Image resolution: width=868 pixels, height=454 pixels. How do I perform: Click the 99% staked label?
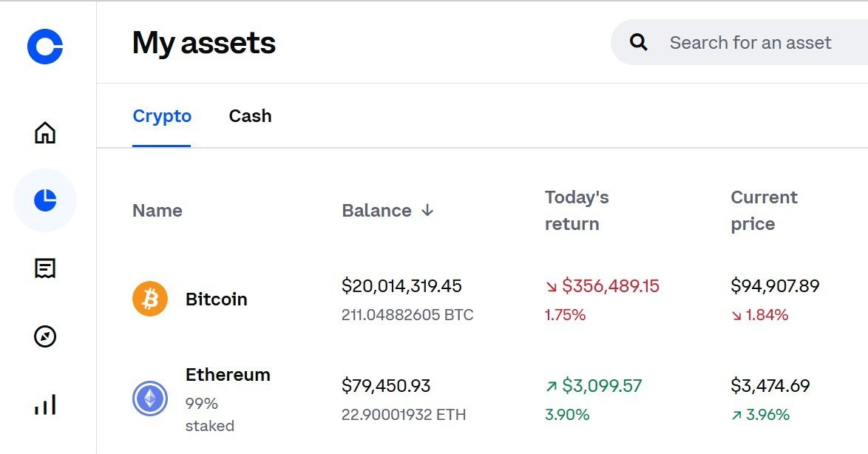click(x=210, y=414)
